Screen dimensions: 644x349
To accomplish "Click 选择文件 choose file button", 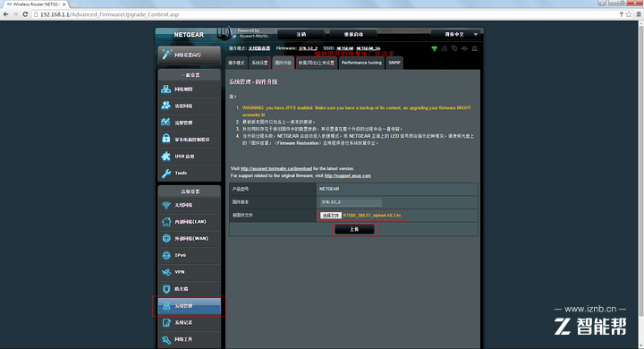I will pyautogui.click(x=331, y=216).
